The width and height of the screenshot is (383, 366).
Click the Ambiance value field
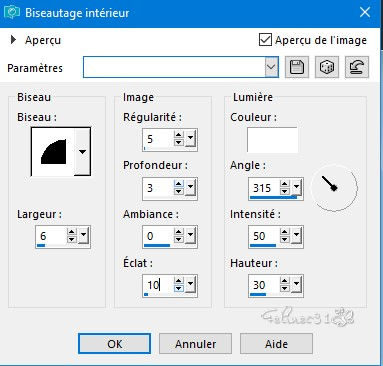pyautogui.click(x=159, y=236)
